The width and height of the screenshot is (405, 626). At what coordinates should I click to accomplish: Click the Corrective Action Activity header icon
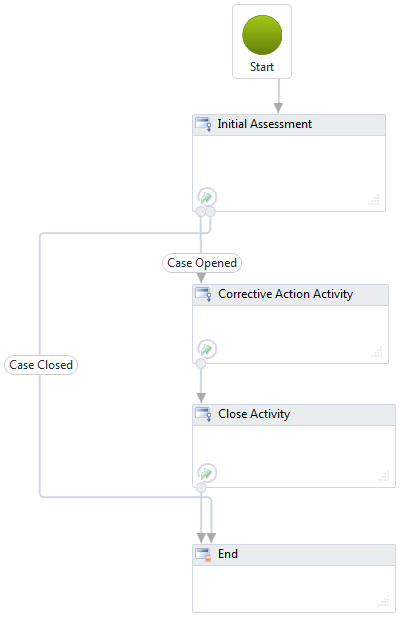(203, 294)
